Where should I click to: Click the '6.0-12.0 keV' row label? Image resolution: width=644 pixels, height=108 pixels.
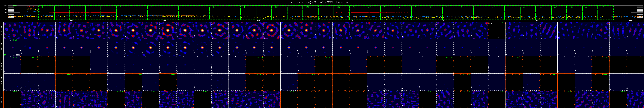coord(2,48)
